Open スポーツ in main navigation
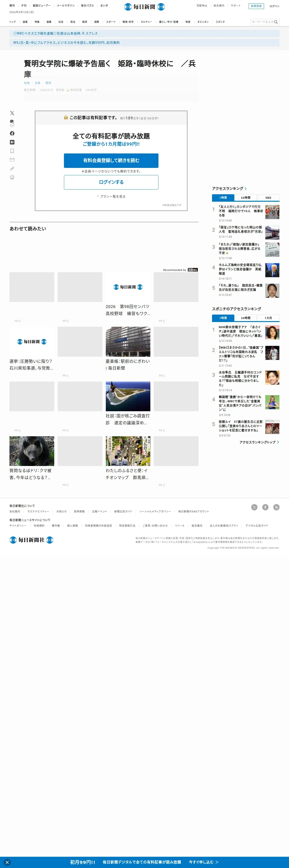The width and height of the screenshot is (289, 868). (x=111, y=22)
